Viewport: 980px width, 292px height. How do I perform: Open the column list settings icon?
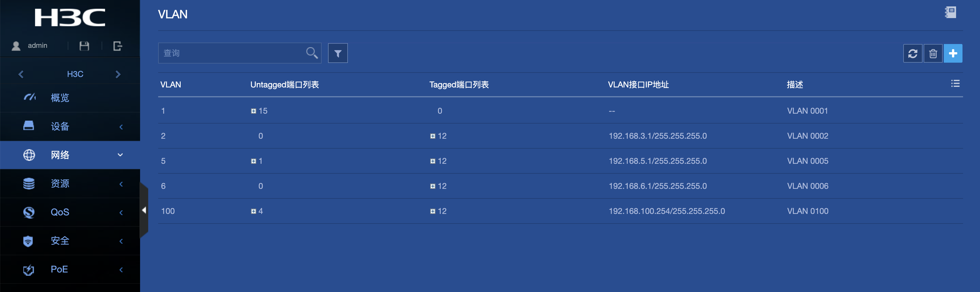(955, 84)
